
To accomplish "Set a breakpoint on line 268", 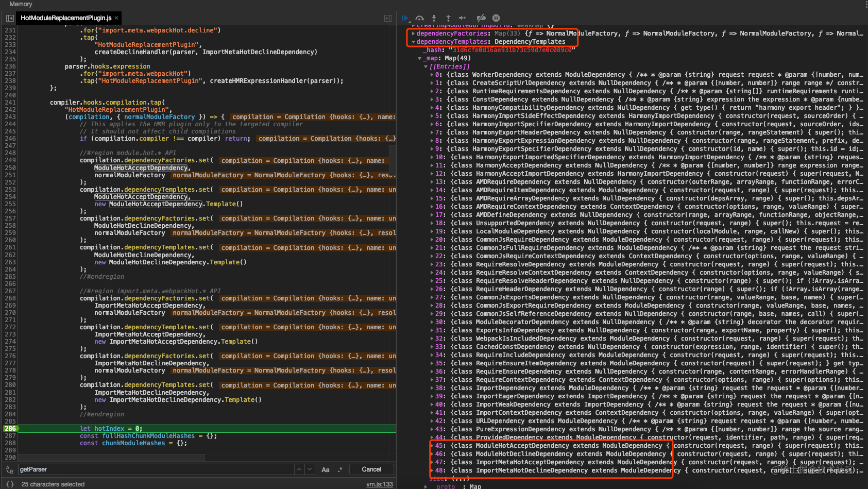I will [10, 298].
